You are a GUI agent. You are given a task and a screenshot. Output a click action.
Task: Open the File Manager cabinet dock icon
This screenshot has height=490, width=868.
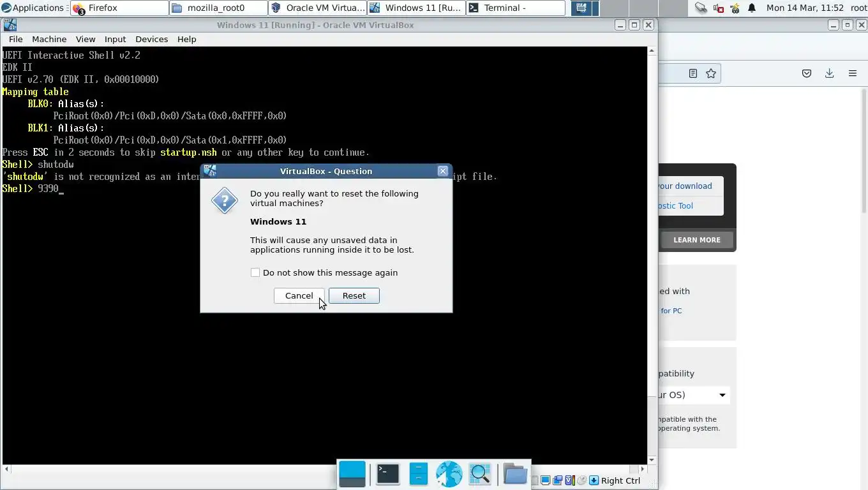(418, 474)
